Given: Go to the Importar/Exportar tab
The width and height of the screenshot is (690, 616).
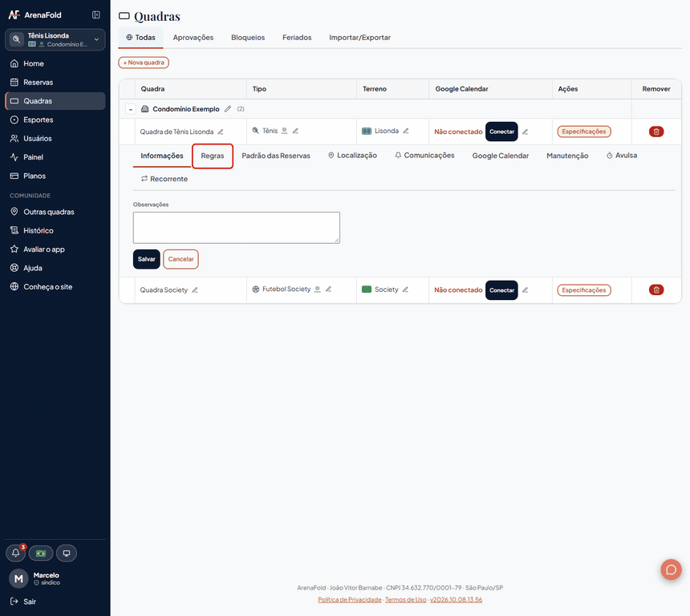Looking at the screenshot, I should pos(360,38).
